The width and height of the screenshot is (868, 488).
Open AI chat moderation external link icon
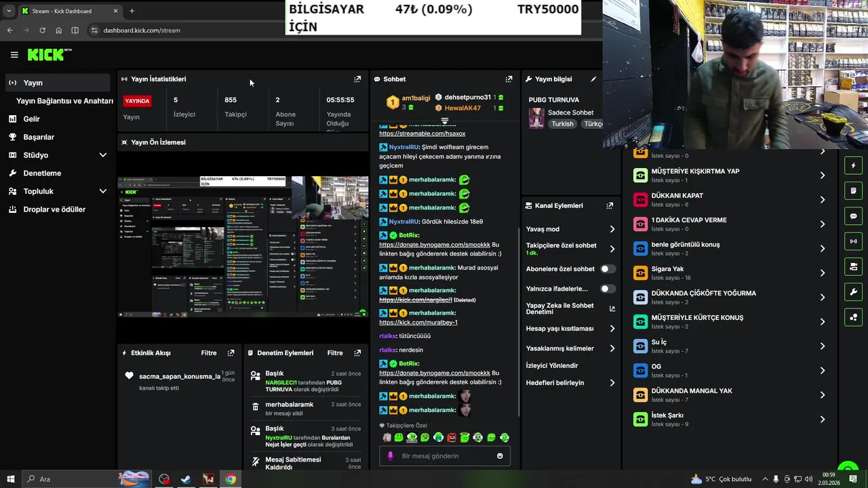pyautogui.click(x=612, y=308)
